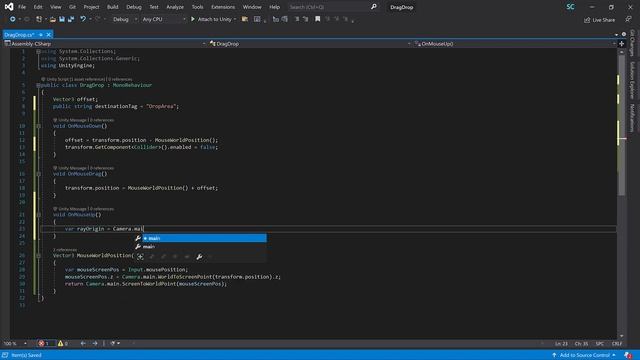The width and height of the screenshot is (640, 360).
Task: Click the Save All toolbar icon
Action: [x=71, y=19]
